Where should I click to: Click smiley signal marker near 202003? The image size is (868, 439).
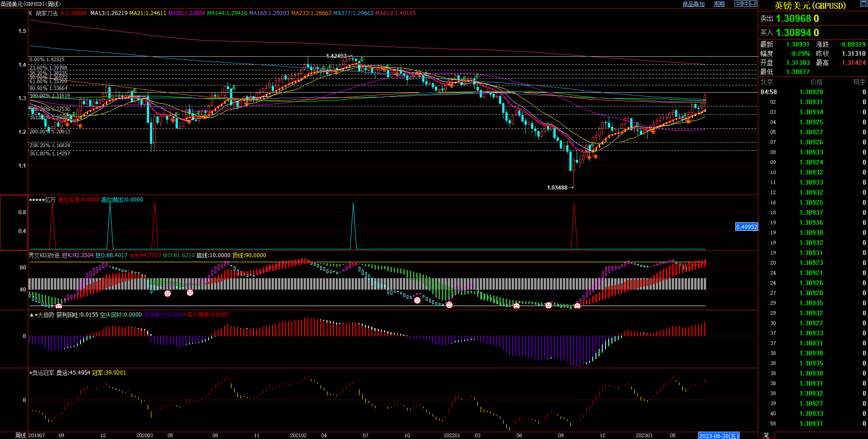click(168, 293)
